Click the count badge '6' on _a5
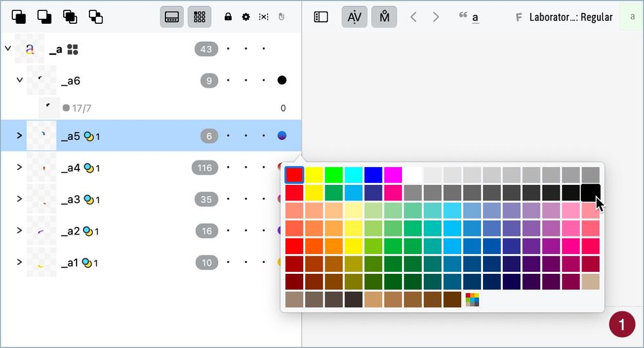The height and width of the screenshot is (348, 644). click(209, 136)
